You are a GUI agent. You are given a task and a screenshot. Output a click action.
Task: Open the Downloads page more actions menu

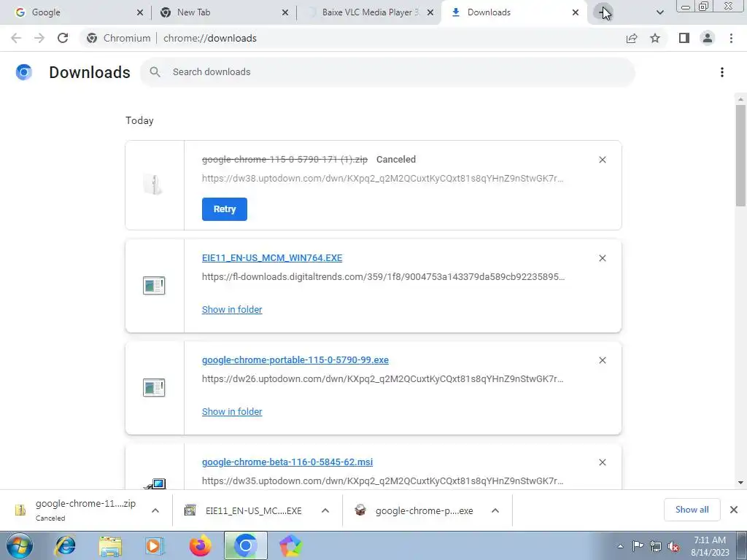click(x=722, y=72)
